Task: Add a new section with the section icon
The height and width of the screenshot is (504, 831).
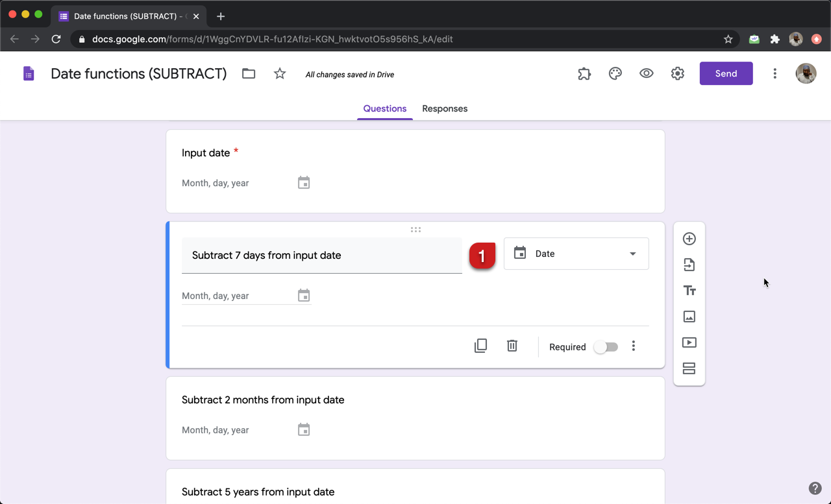Action: (689, 368)
